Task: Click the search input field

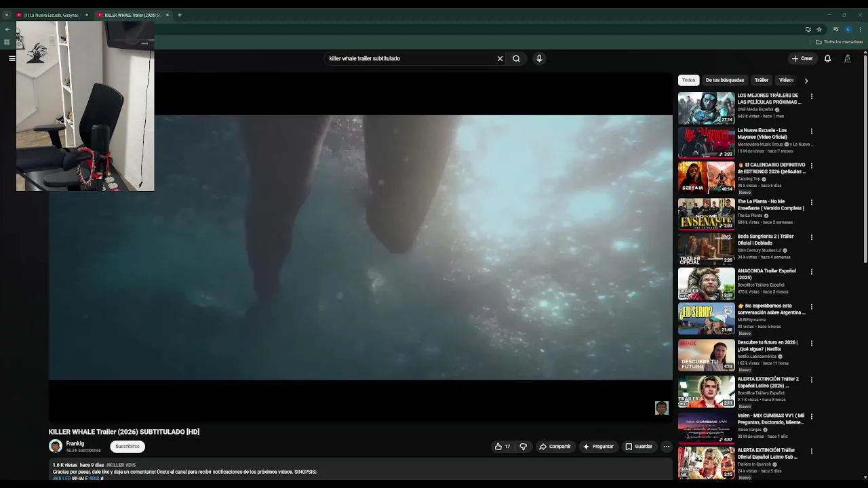Action: [x=411, y=58]
